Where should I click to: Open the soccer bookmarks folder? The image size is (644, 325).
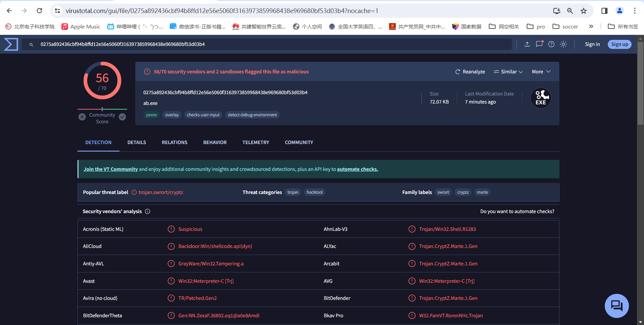coord(565,26)
